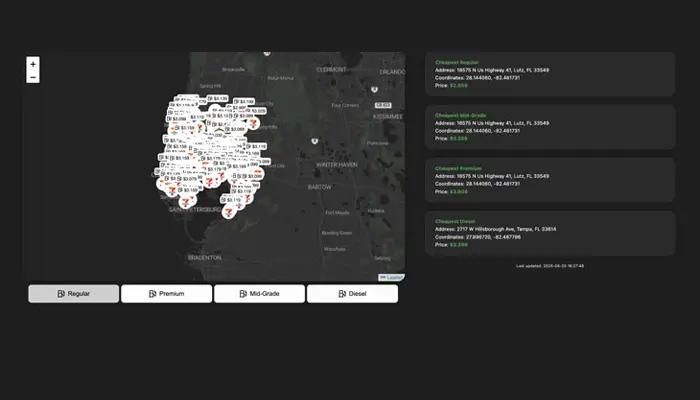Screen dimensions: 700x400
Task: Zoom out on the gas price map
Action: 33,77
